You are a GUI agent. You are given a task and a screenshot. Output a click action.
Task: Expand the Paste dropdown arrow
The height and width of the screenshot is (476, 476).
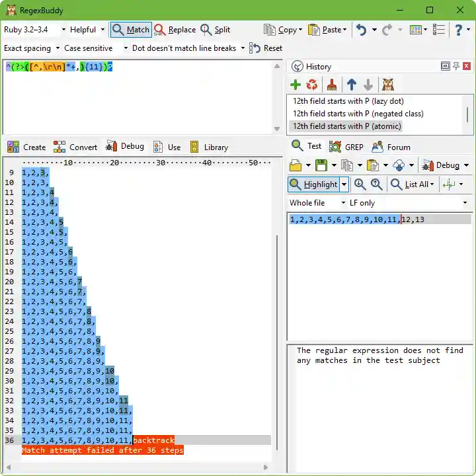click(344, 30)
